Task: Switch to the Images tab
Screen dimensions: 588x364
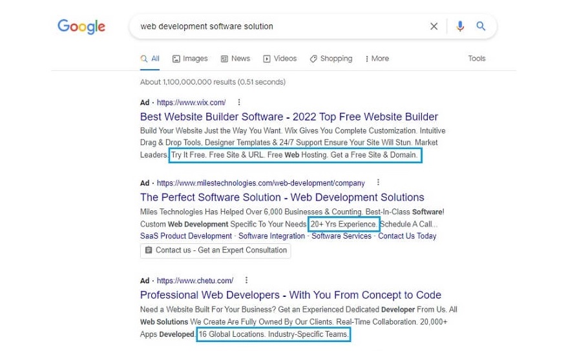Action: tap(190, 59)
